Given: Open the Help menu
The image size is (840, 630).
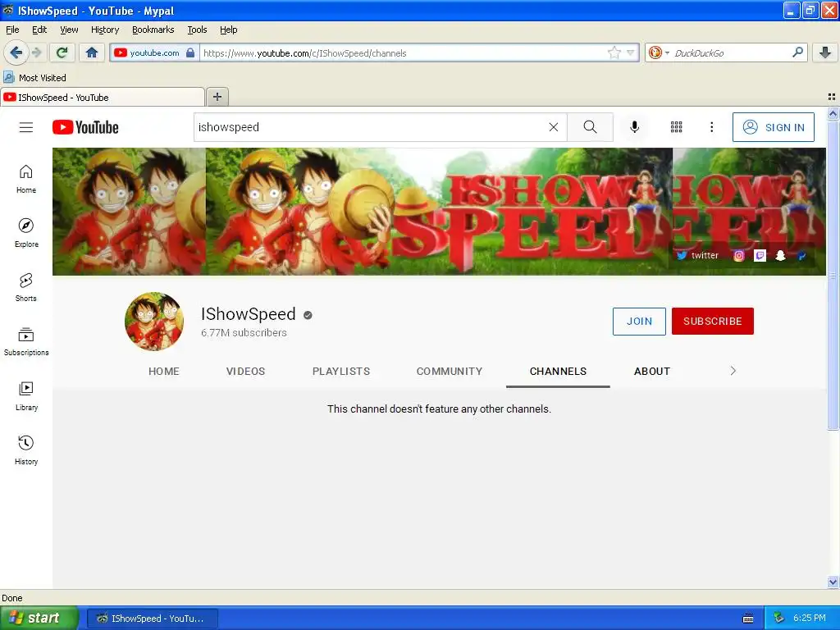Looking at the screenshot, I should (229, 30).
